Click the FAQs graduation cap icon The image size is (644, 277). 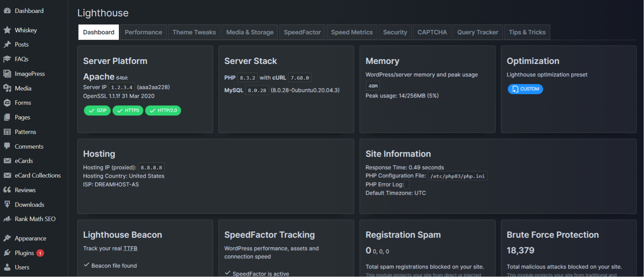[x=7, y=59]
